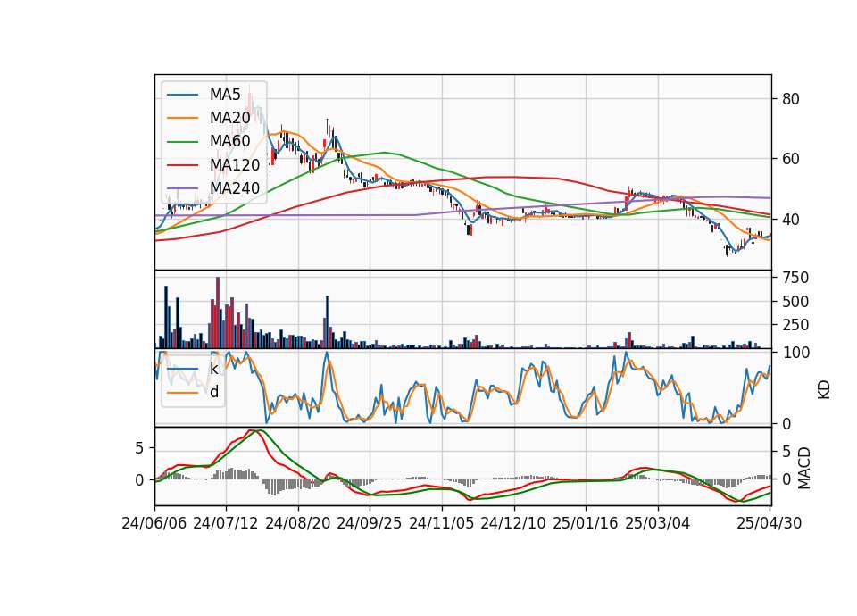This screenshot has width=857, height=616.
Task: Click the price axis value 40
Action: click(791, 220)
